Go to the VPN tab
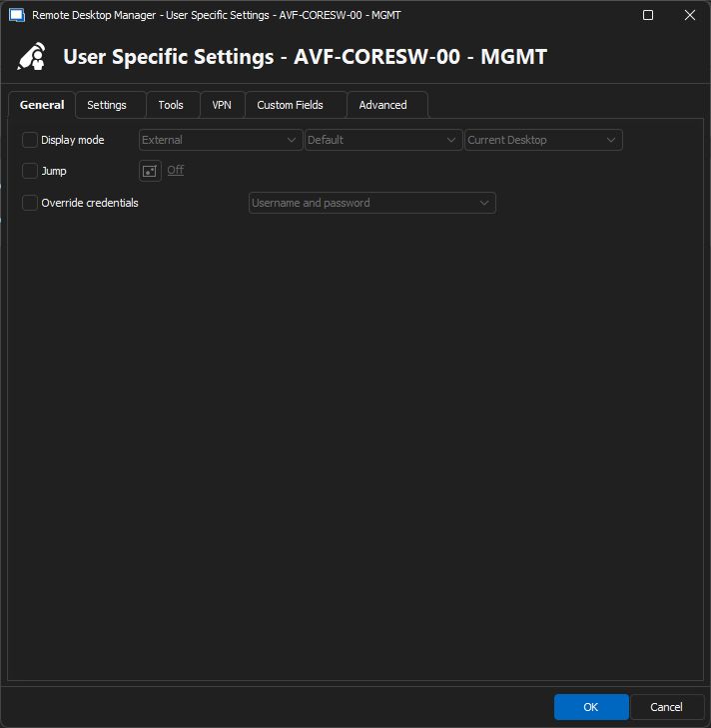 222,105
